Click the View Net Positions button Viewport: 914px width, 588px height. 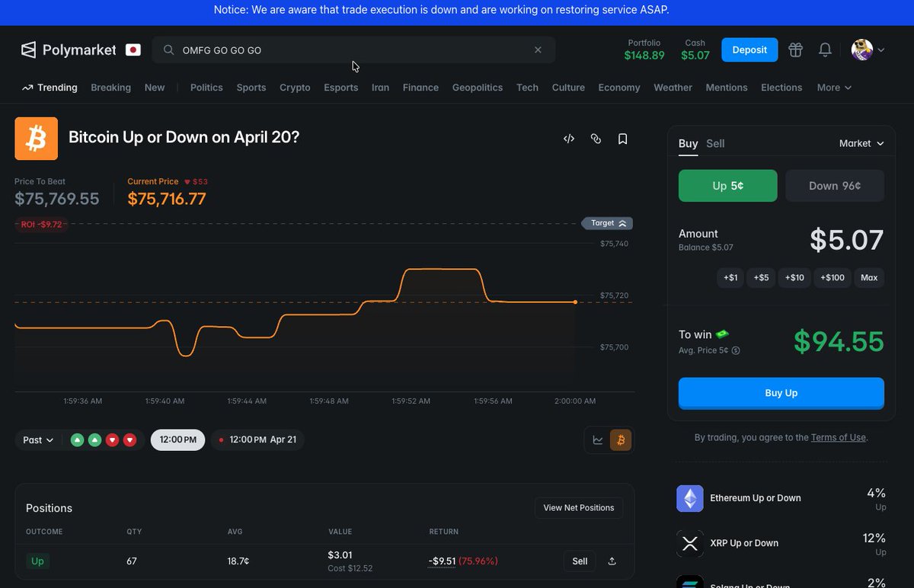click(579, 508)
